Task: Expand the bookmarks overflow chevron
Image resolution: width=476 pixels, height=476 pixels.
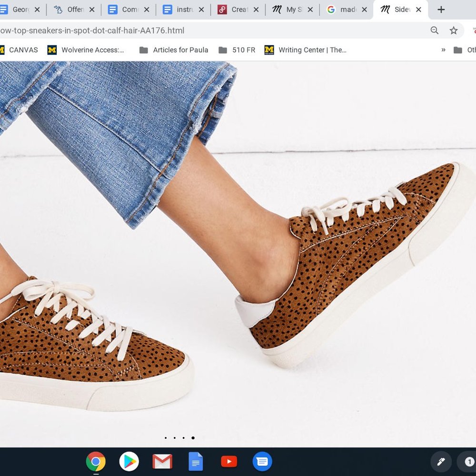Action: 443,50
